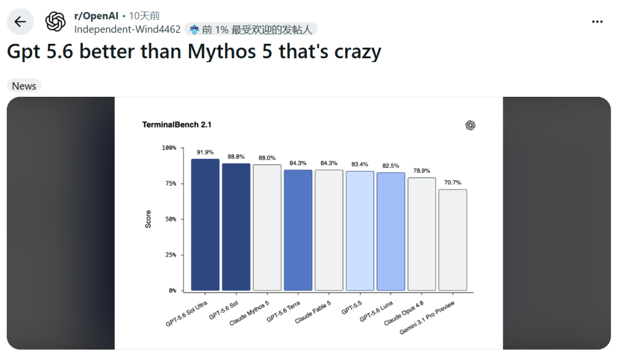Select the News flair tag
The image size is (622, 364).
24,86
